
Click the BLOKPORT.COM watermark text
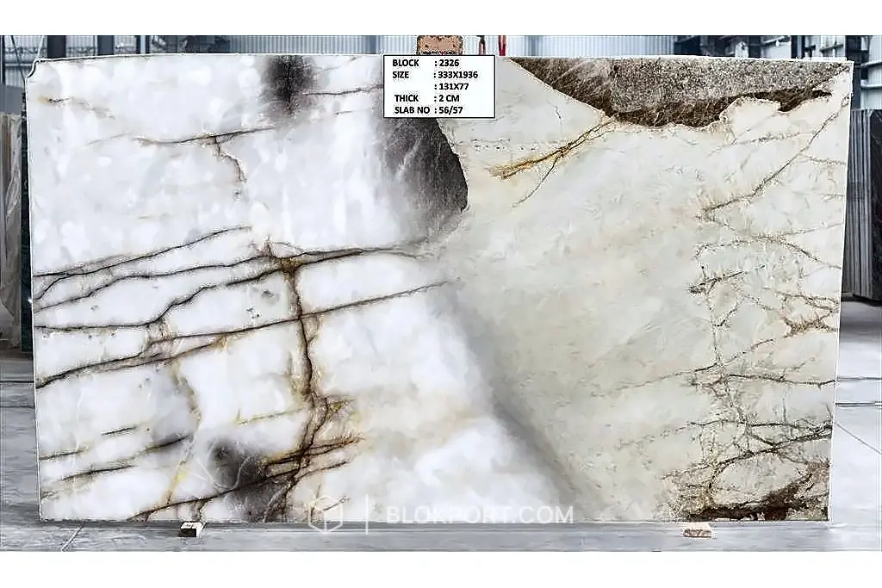point(480,514)
